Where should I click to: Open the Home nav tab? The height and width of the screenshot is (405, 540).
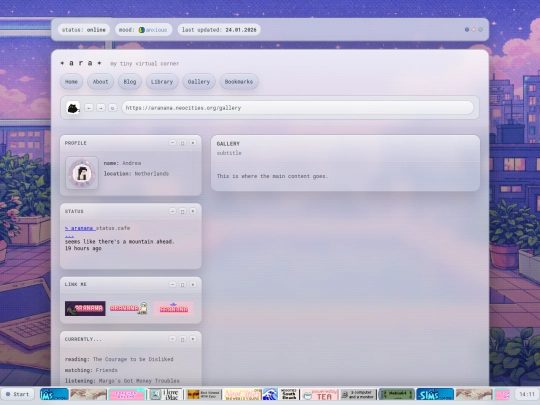tap(71, 82)
